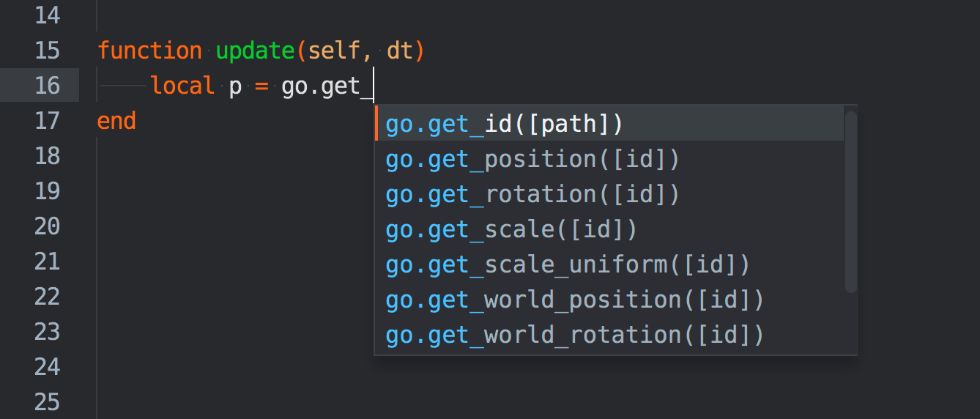Select go.get_id([path]) autocomplete suggestion
Image resolution: width=980 pixels, height=419 pixels.
504,124
